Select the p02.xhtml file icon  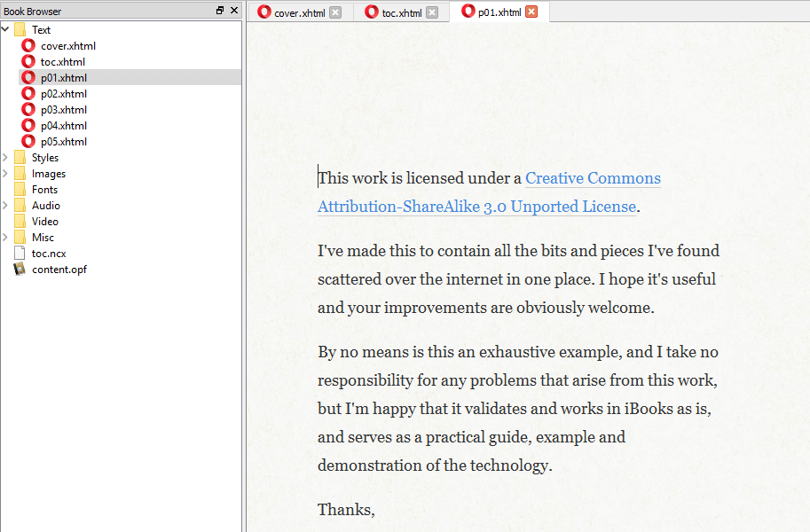point(28,93)
